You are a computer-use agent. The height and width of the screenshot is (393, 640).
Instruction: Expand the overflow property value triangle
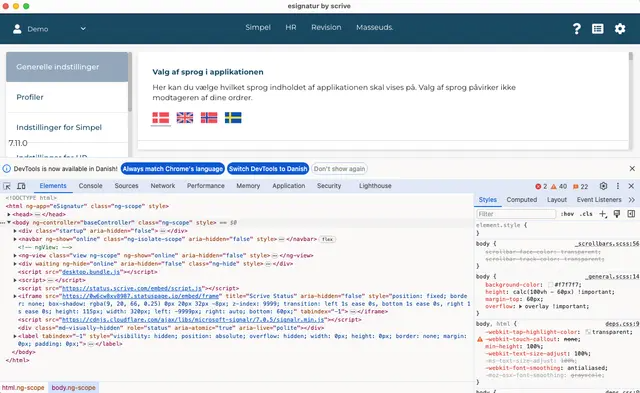coord(520,306)
